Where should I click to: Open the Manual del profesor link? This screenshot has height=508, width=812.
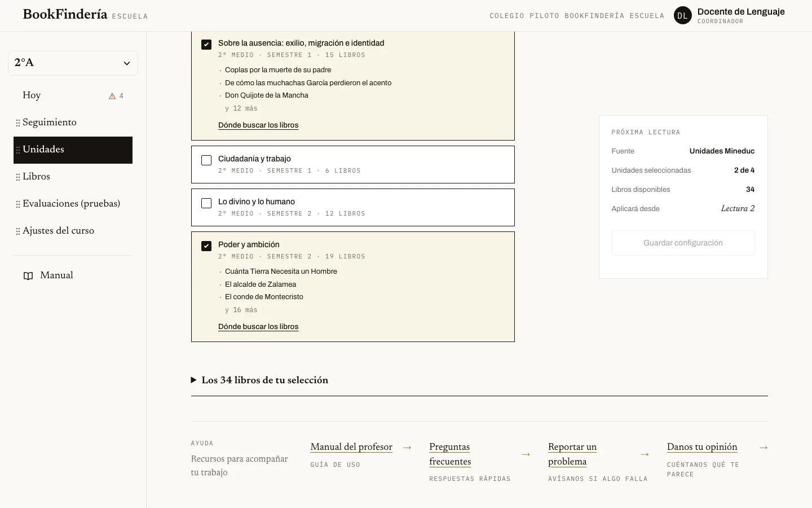tap(351, 447)
